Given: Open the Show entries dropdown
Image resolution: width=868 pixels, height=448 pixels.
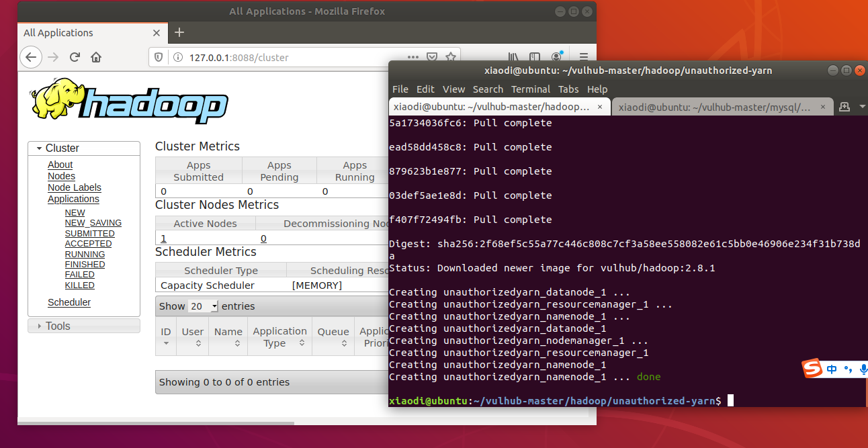Looking at the screenshot, I should click(202, 306).
